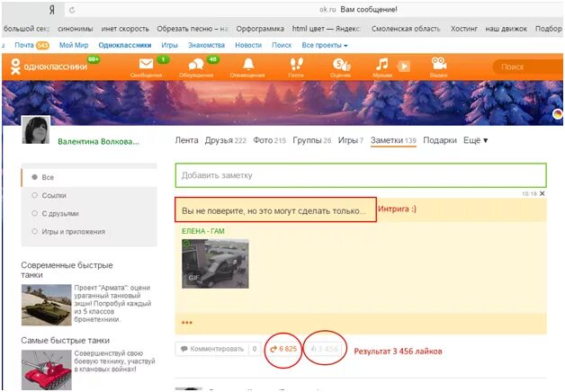Open the Обрезать песню bookmark
This screenshot has height=392, width=565.
pyautogui.click(x=193, y=29)
